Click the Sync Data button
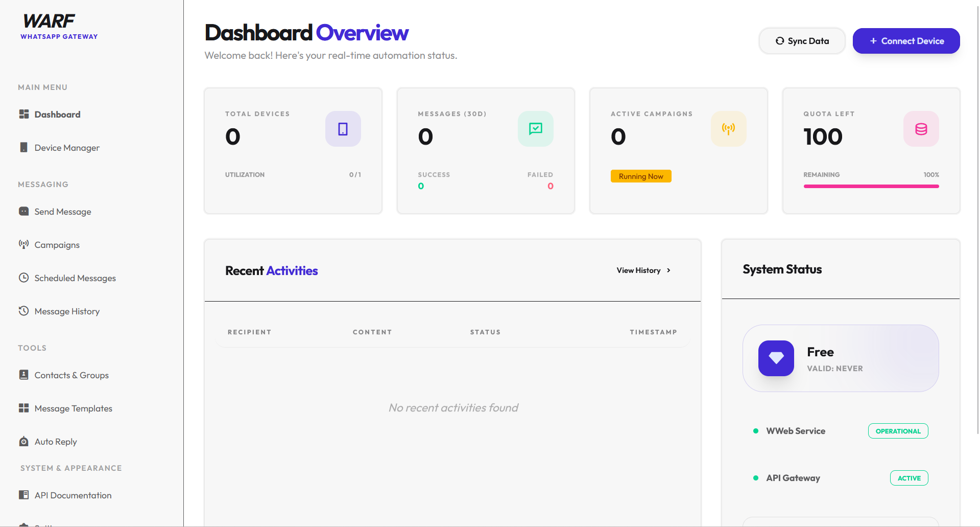The width and height of the screenshot is (980, 527). tap(801, 41)
